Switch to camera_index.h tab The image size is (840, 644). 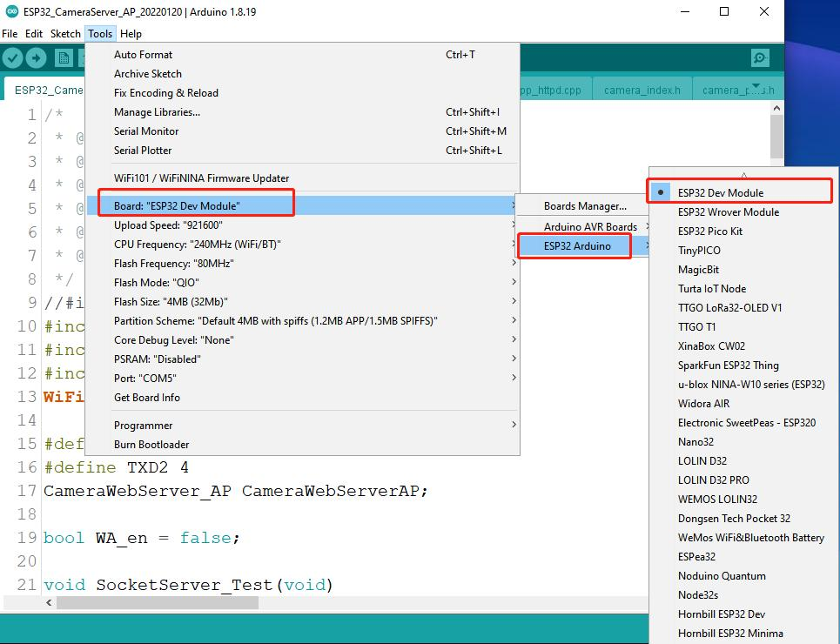[x=642, y=90]
